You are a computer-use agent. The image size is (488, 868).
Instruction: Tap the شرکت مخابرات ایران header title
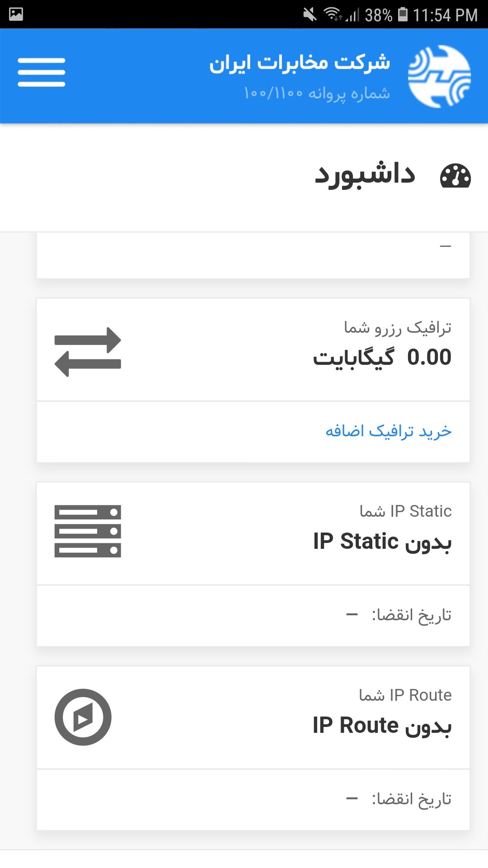click(300, 63)
